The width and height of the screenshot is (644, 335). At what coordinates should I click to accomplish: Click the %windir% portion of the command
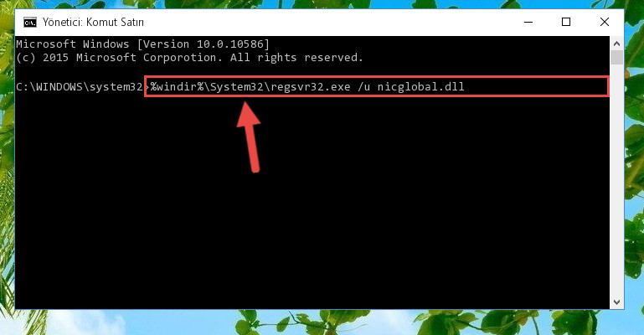(178, 86)
